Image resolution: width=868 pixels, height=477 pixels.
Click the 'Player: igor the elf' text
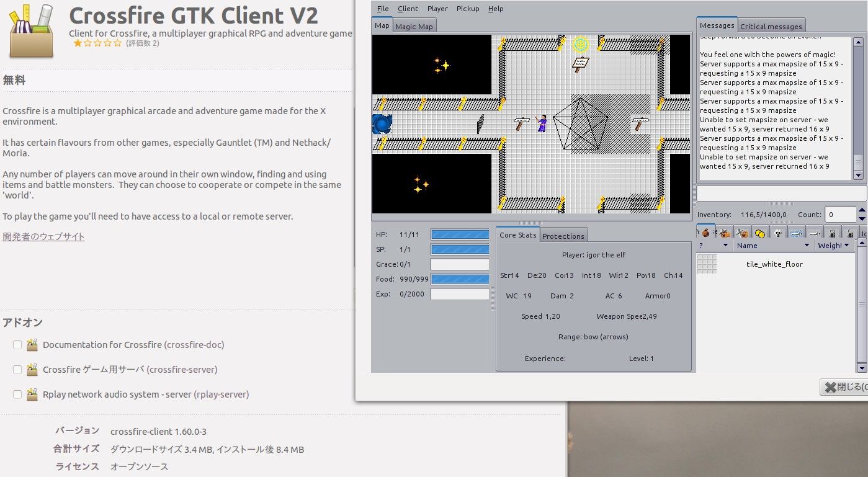[x=594, y=255]
